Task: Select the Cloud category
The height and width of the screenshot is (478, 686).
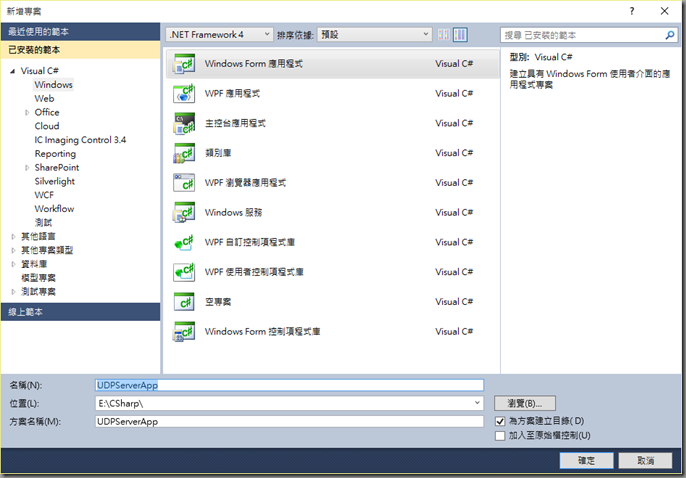Action: (47, 126)
